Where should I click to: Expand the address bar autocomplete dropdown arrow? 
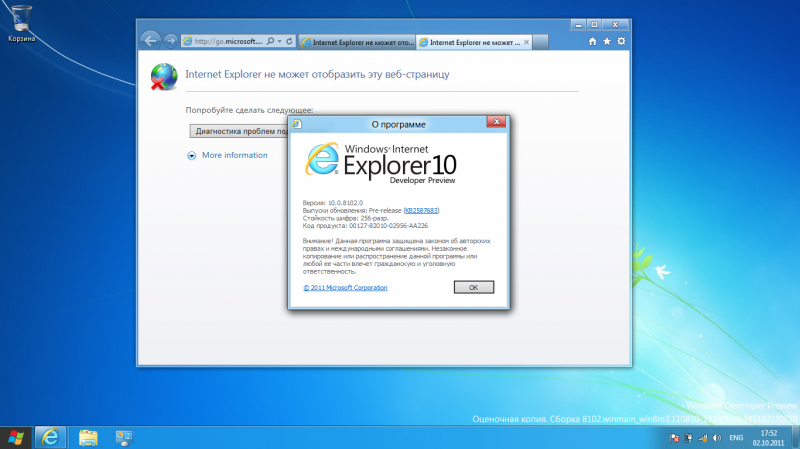click(278, 42)
